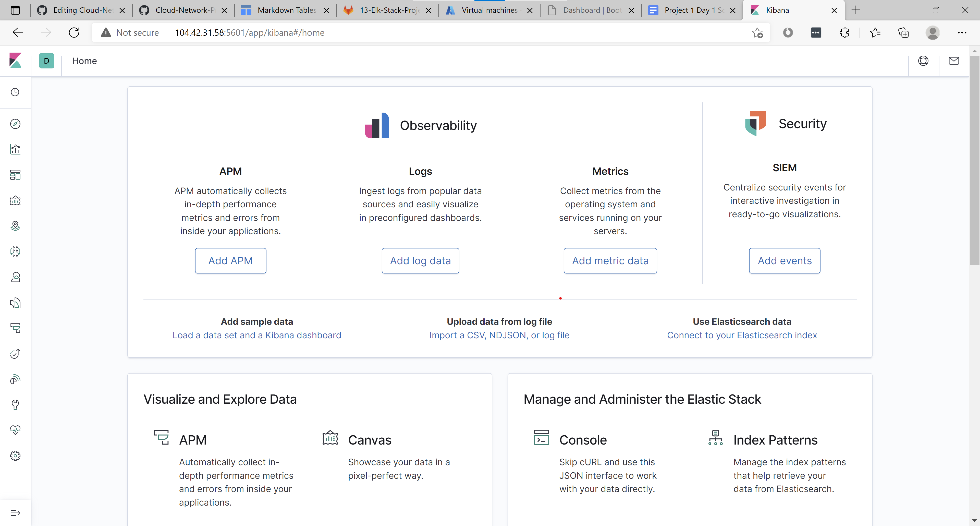Open Maps icon in sidebar

point(15,226)
